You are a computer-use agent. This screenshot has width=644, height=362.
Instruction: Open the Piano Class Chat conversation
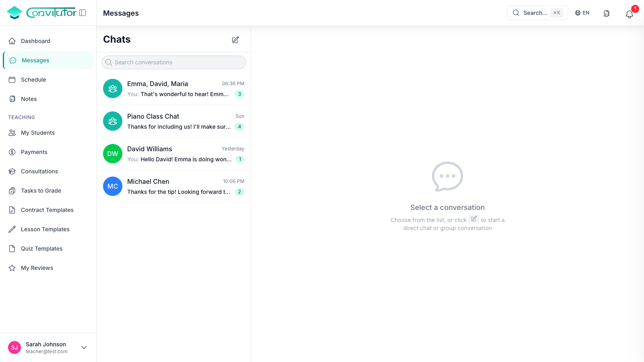click(x=173, y=121)
